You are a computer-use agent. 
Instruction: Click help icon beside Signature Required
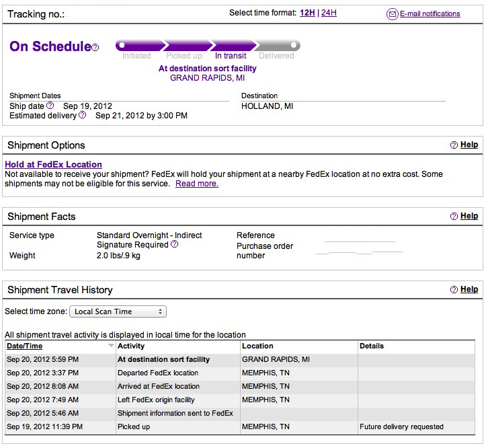tap(175, 244)
